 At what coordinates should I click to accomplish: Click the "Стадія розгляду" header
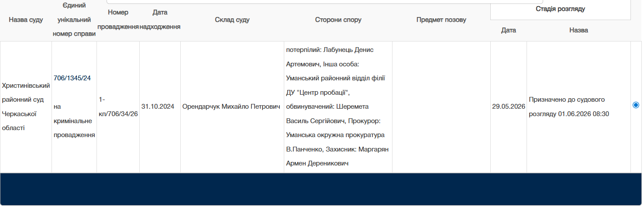coord(561,9)
